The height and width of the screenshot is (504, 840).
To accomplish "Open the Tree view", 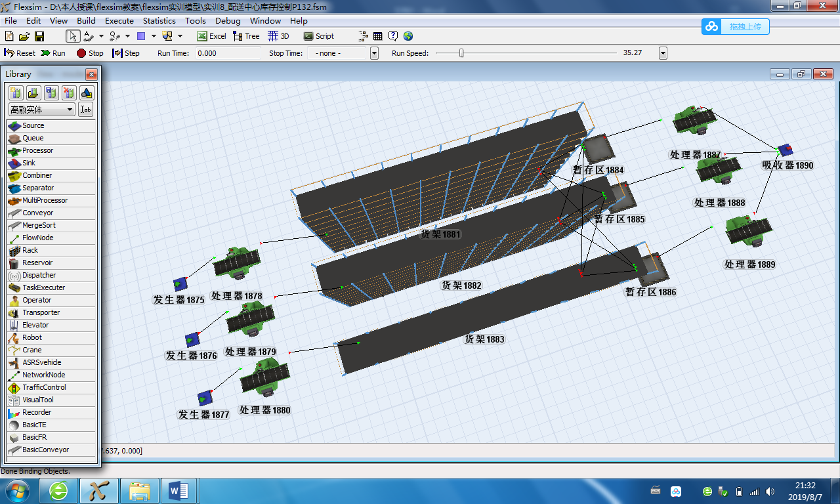I will tap(246, 36).
